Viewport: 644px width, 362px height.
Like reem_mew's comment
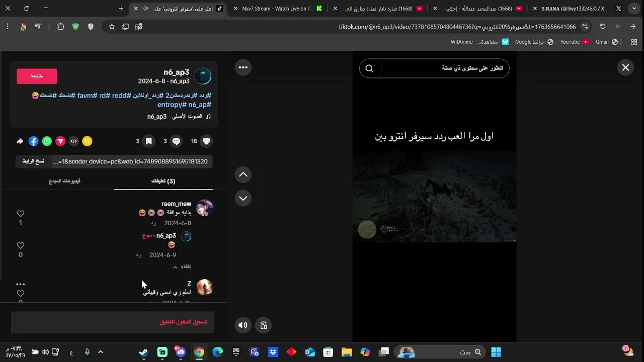[21, 214]
